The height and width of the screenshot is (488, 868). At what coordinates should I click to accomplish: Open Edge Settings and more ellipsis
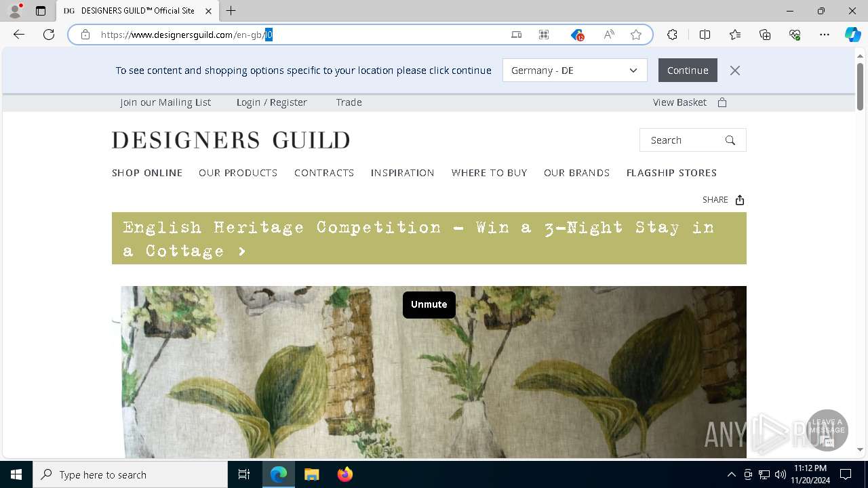pyautogui.click(x=825, y=35)
